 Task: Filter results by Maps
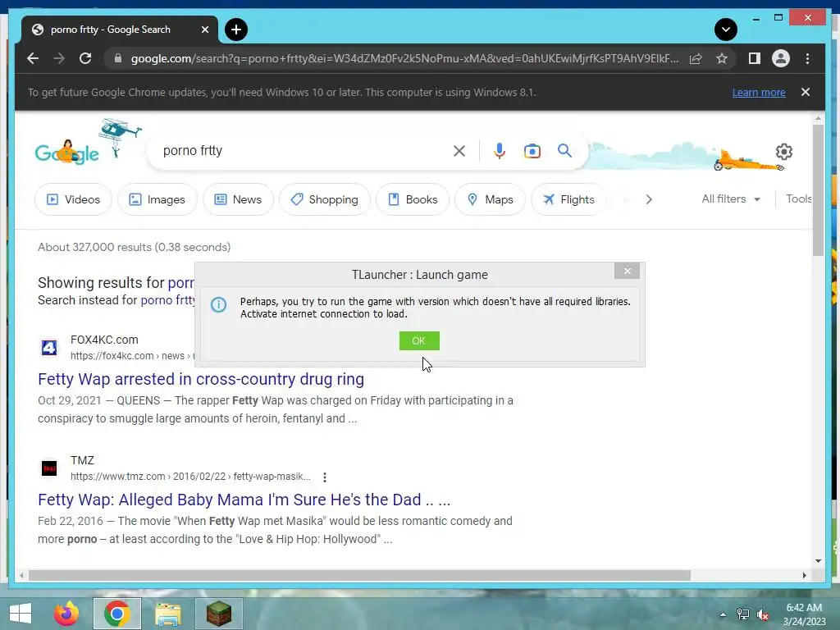point(490,199)
